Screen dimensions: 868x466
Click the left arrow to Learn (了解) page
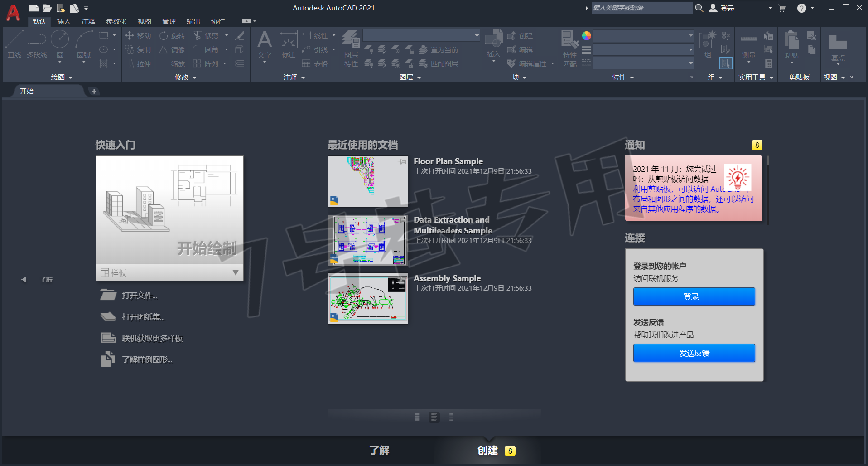[x=24, y=279]
